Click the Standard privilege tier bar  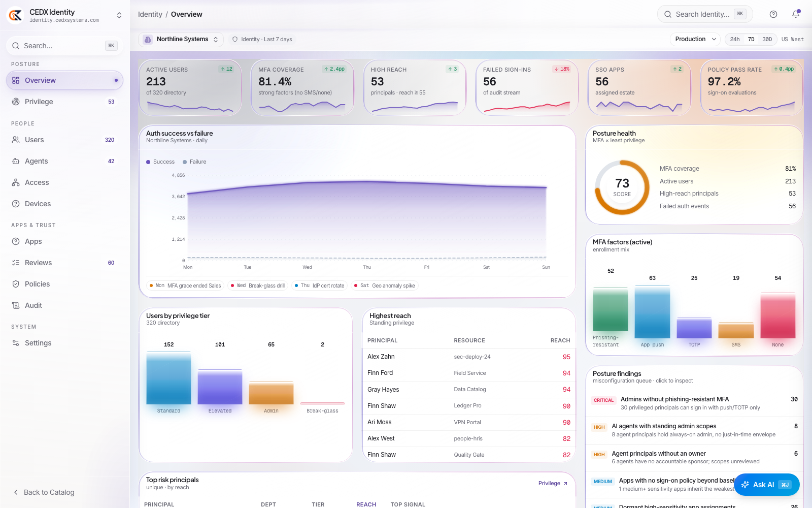tap(168, 378)
